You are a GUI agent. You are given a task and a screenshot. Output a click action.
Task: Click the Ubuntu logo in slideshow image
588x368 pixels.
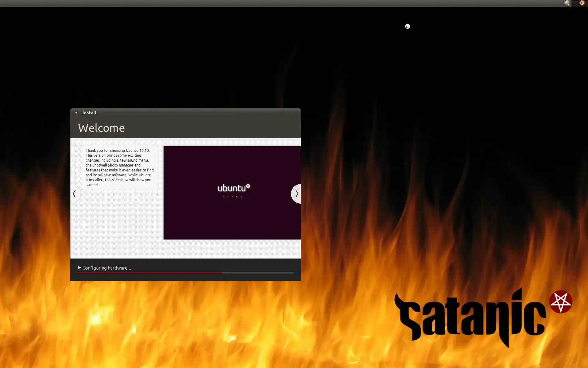(x=234, y=188)
